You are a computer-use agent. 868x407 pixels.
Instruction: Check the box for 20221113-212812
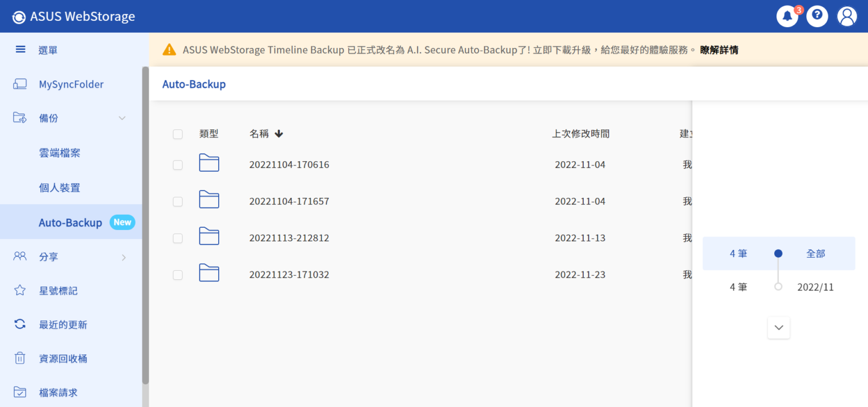pyautogui.click(x=177, y=238)
